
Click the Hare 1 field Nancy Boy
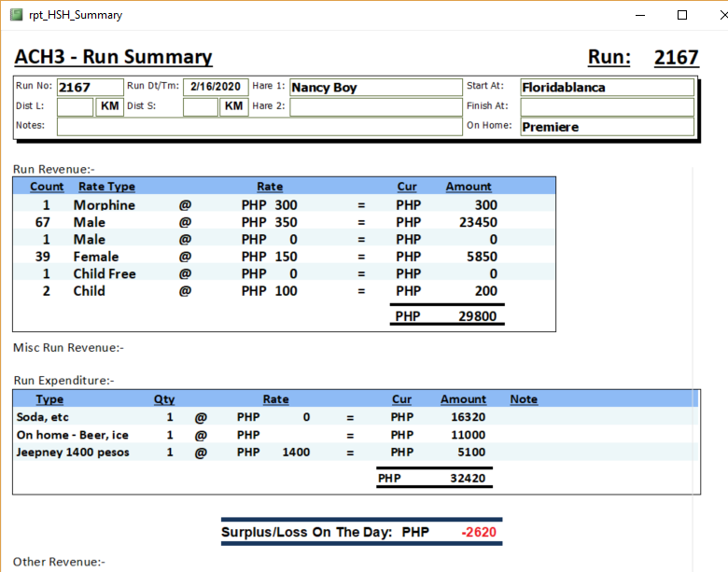tap(375, 88)
